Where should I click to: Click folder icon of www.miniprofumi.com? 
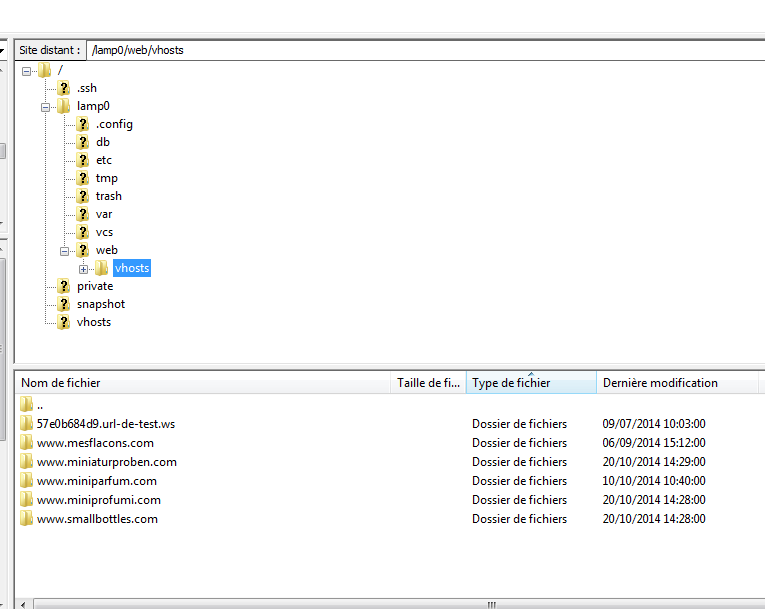(x=26, y=499)
